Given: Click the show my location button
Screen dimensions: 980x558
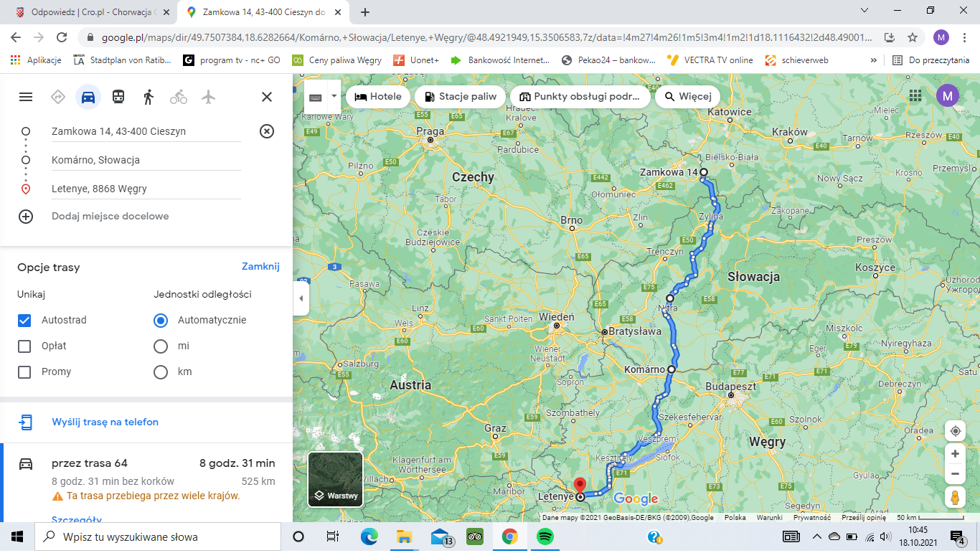Looking at the screenshot, I should point(955,431).
